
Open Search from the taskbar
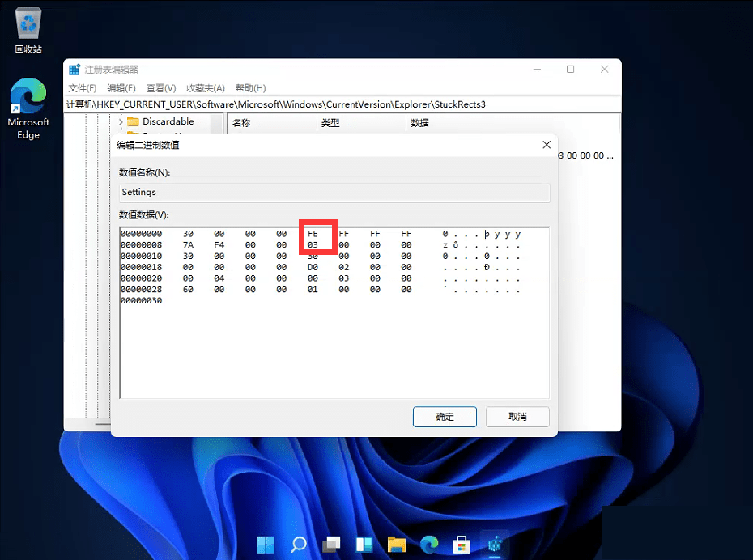tap(299, 544)
